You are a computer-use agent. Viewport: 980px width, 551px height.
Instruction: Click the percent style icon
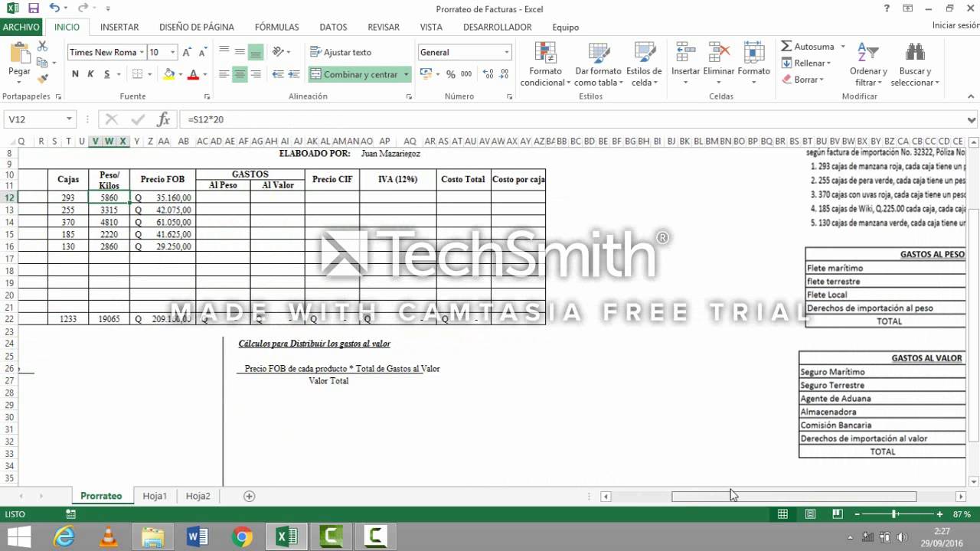pyautogui.click(x=450, y=74)
